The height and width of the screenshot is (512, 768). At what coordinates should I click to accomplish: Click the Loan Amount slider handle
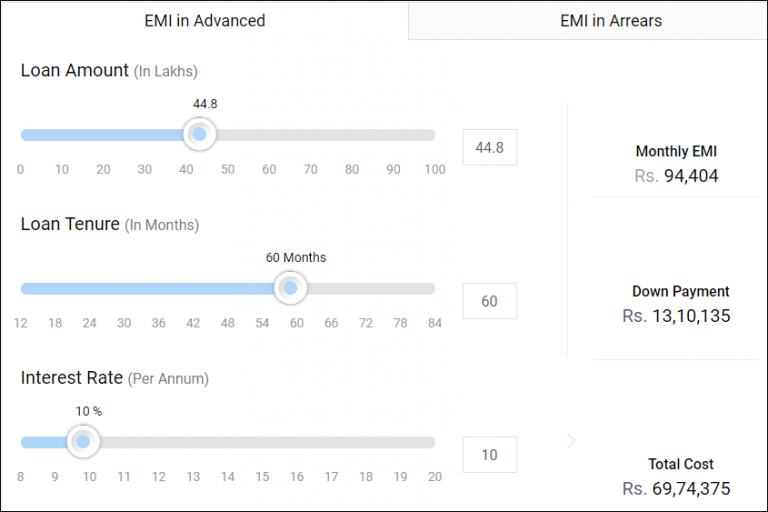coord(199,134)
